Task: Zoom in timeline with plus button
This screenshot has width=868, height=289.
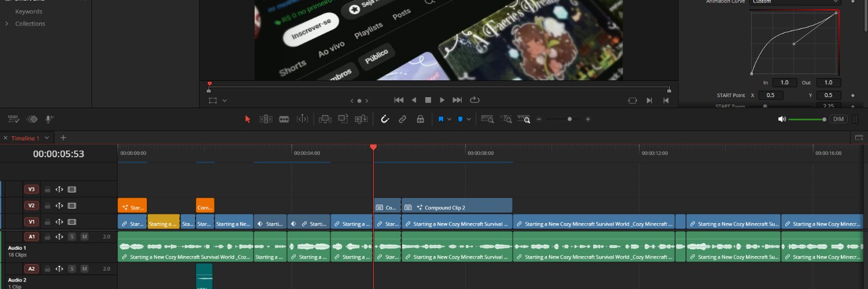Action: tap(588, 119)
